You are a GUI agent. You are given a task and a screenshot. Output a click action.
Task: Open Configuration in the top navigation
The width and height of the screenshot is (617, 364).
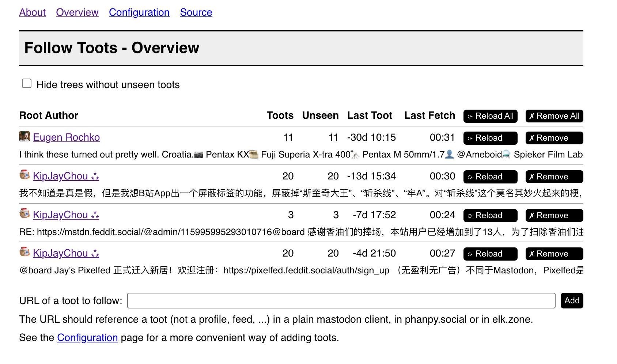[x=139, y=12]
